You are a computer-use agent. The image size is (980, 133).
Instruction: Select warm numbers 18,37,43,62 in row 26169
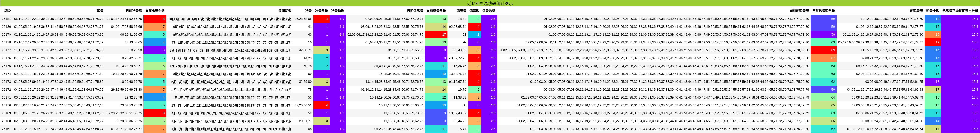tap(457, 113)
